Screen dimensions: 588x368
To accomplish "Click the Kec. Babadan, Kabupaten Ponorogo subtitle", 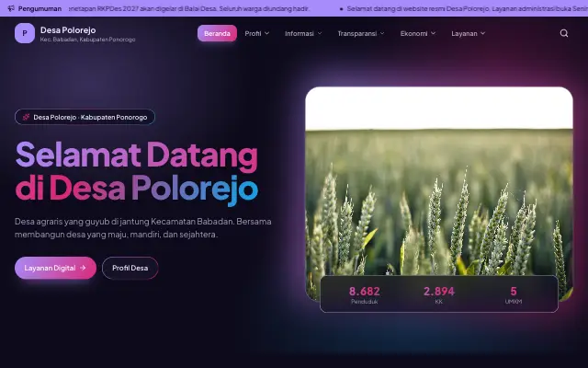I will (x=88, y=40).
